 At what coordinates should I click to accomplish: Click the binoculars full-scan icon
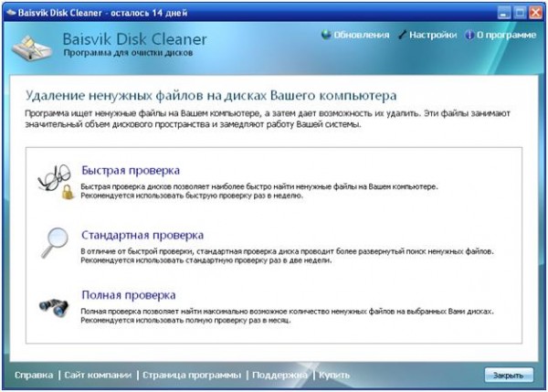click(54, 307)
